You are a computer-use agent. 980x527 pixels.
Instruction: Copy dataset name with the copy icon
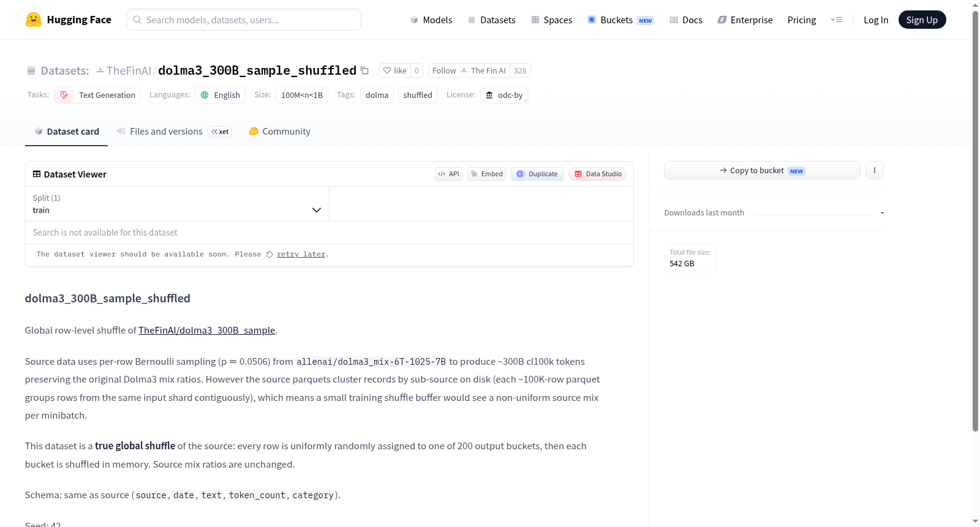point(364,70)
